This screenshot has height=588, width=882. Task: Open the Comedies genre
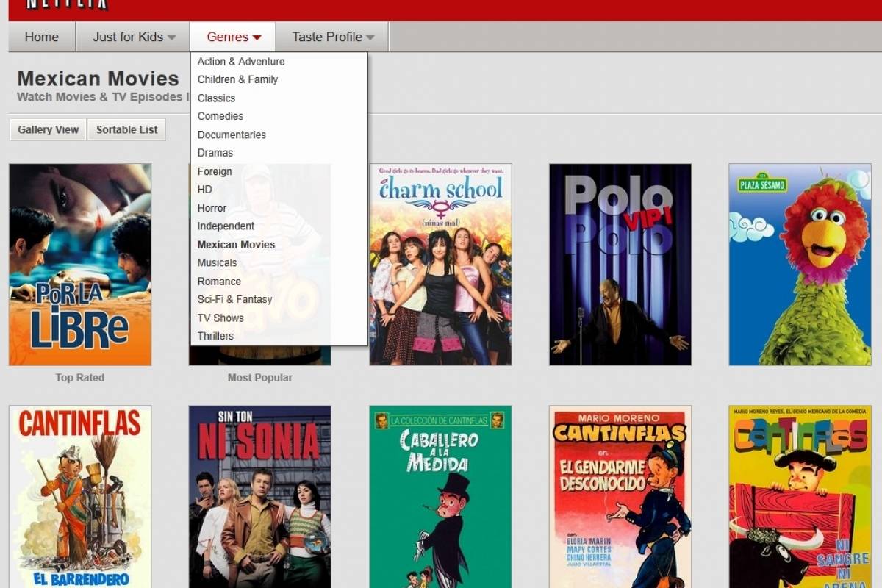220,116
